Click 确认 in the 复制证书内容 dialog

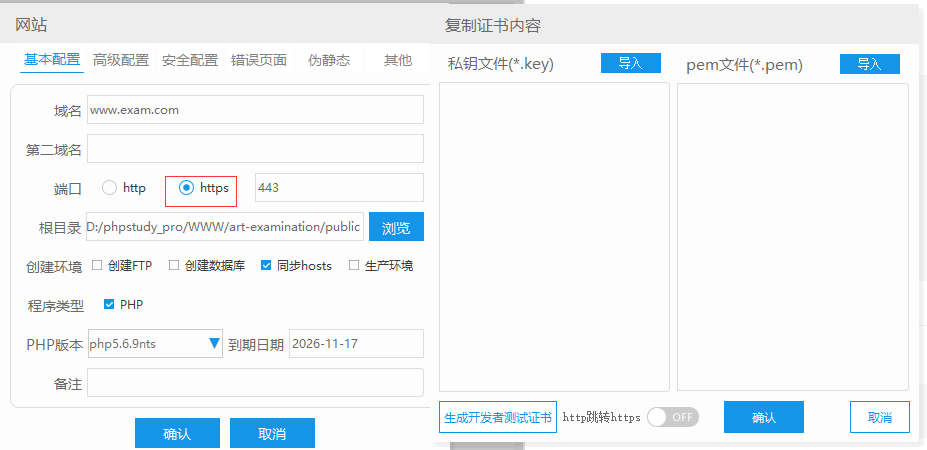764,417
